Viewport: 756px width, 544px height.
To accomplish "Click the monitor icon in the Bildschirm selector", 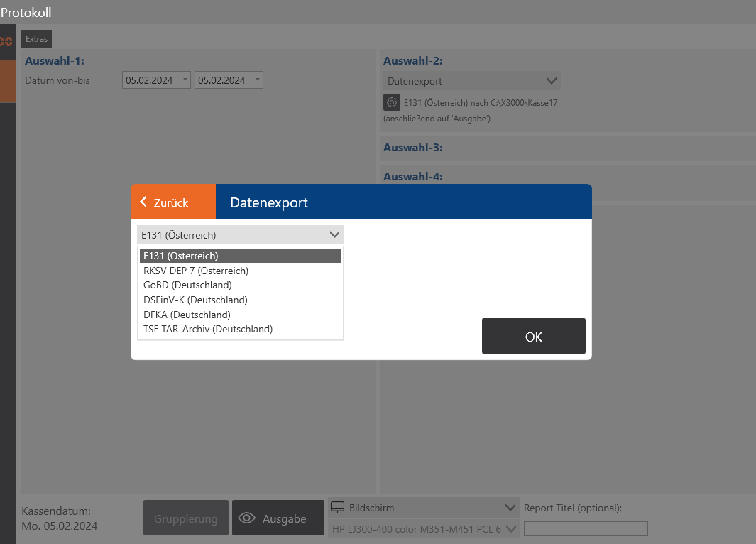I will pos(339,507).
